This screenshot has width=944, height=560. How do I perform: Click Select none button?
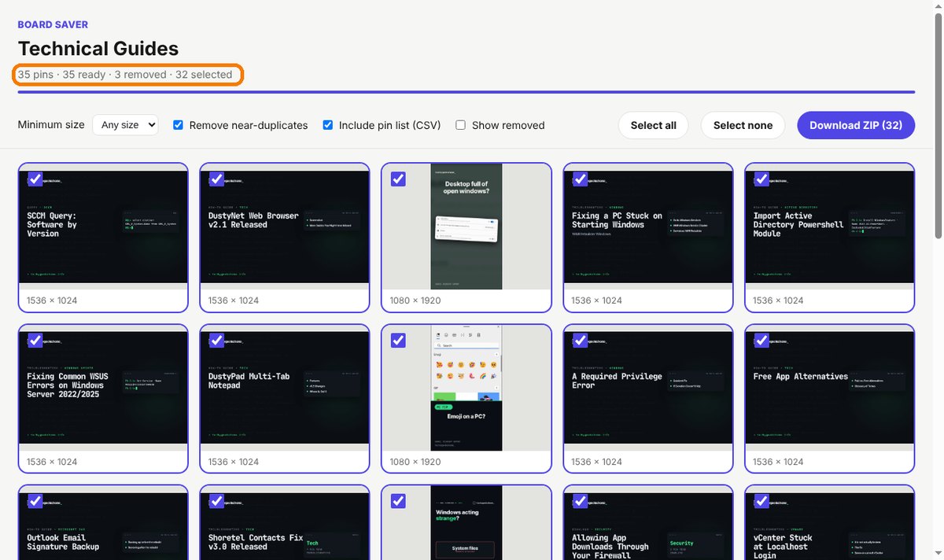(743, 125)
